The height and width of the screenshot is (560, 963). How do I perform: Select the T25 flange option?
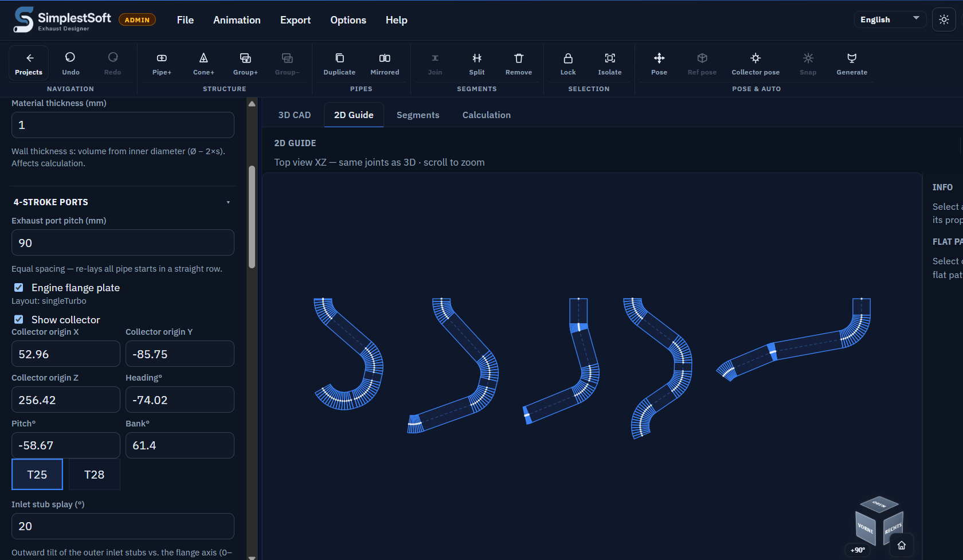(x=37, y=475)
